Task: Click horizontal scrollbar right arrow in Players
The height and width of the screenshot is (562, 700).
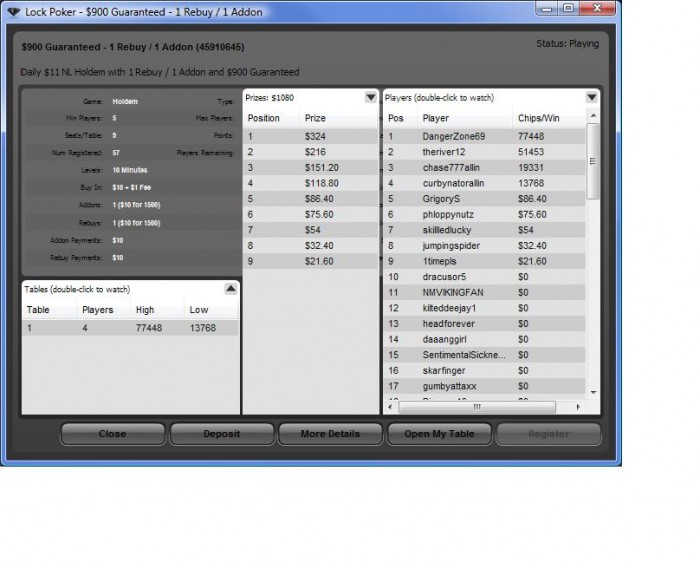Action: click(579, 407)
